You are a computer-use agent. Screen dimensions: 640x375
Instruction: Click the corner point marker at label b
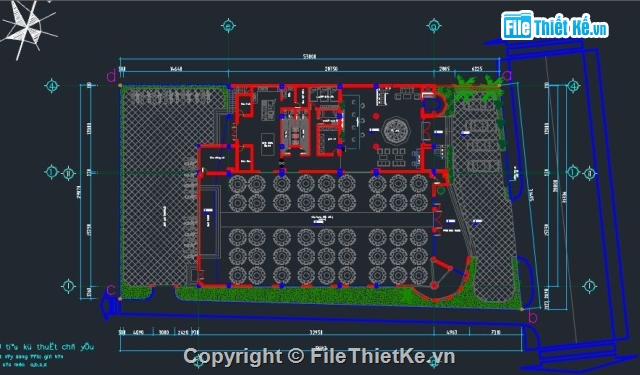[522, 309]
